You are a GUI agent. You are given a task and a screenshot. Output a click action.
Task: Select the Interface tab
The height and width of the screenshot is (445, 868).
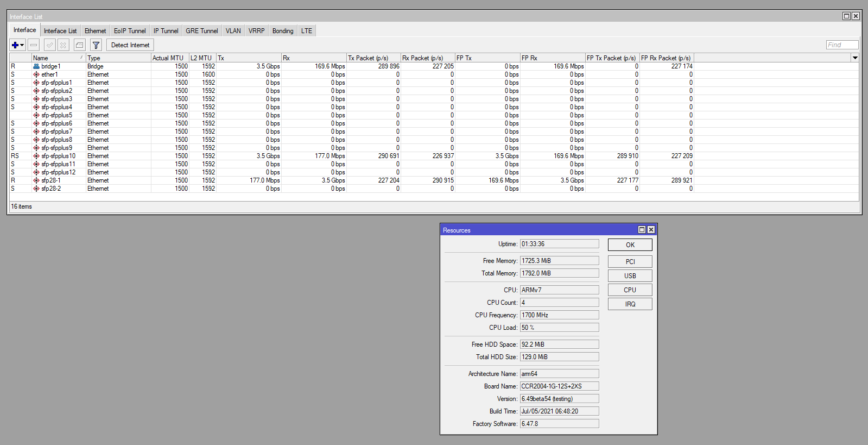tap(24, 30)
